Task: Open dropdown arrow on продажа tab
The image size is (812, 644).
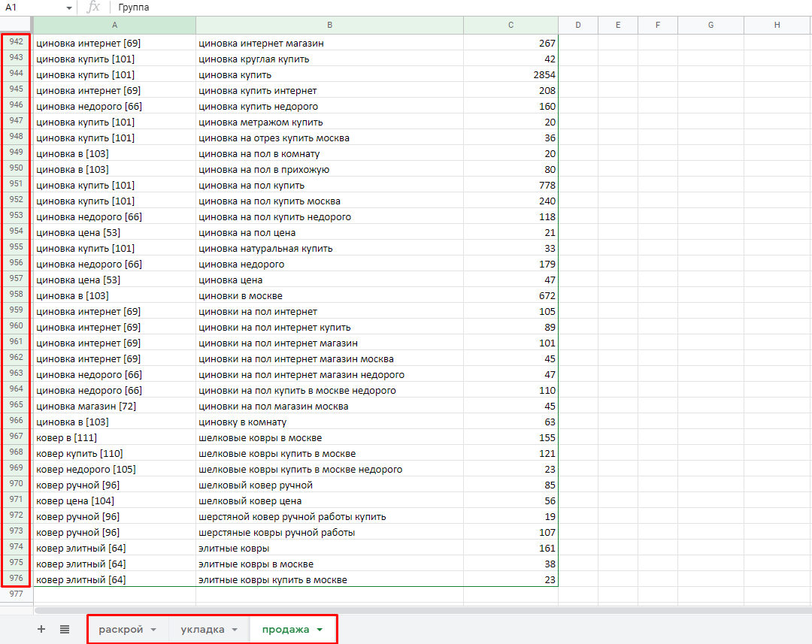Action: (320, 630)
